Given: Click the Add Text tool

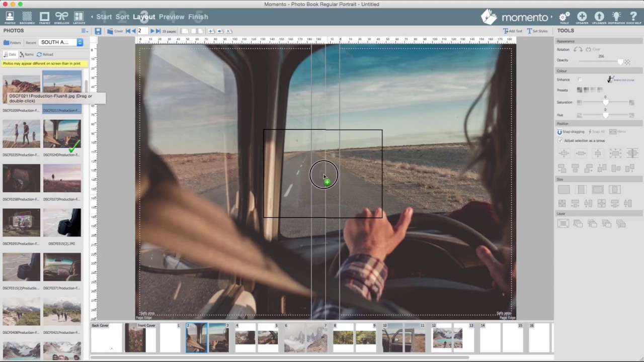Looking at the screenshot, I should coord(513,31).
